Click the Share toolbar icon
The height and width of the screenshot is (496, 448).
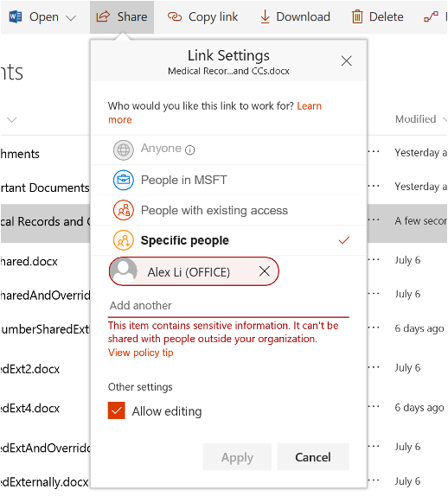103,16
